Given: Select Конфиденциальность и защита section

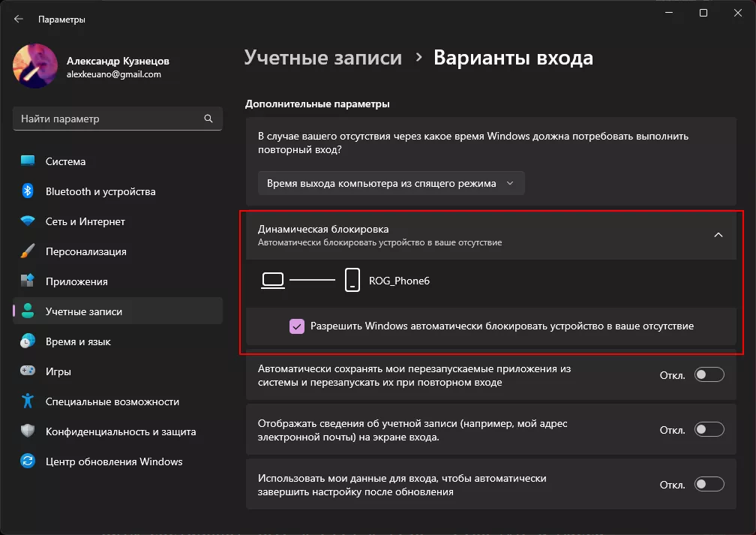Looking at the screenshot, I should [109, 431].
